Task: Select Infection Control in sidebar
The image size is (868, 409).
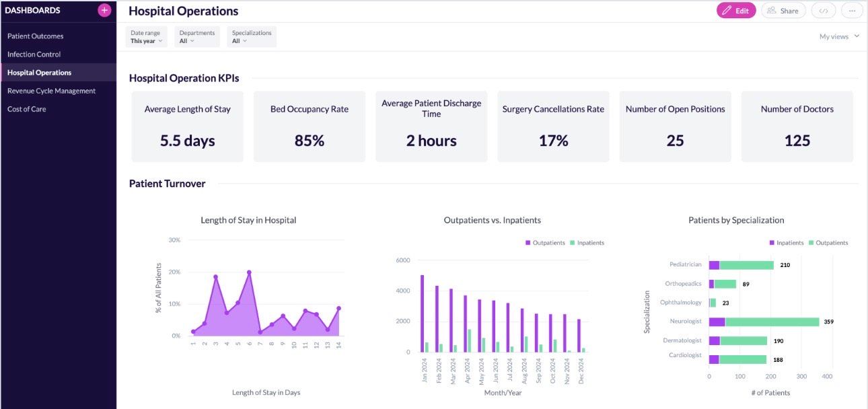Action: [34, 54]
